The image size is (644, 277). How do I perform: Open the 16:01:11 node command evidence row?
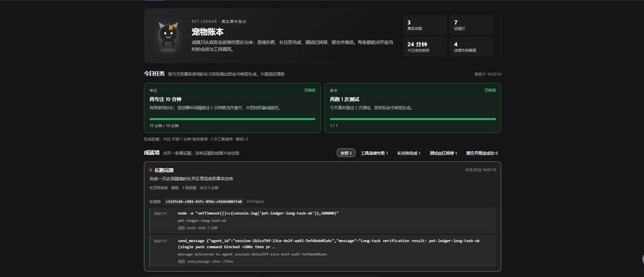[x=322, y=220]
